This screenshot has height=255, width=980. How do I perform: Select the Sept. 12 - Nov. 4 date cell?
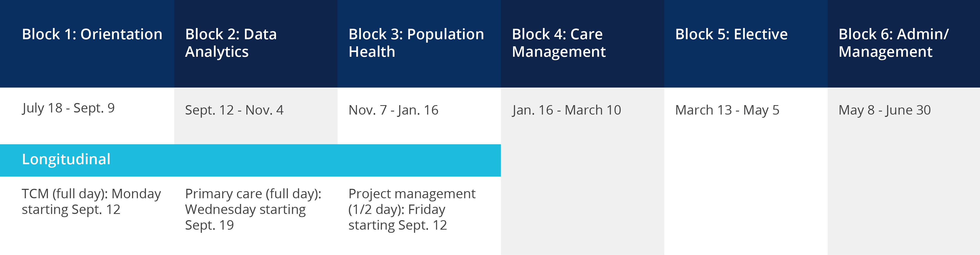click(x=234, y=110)
